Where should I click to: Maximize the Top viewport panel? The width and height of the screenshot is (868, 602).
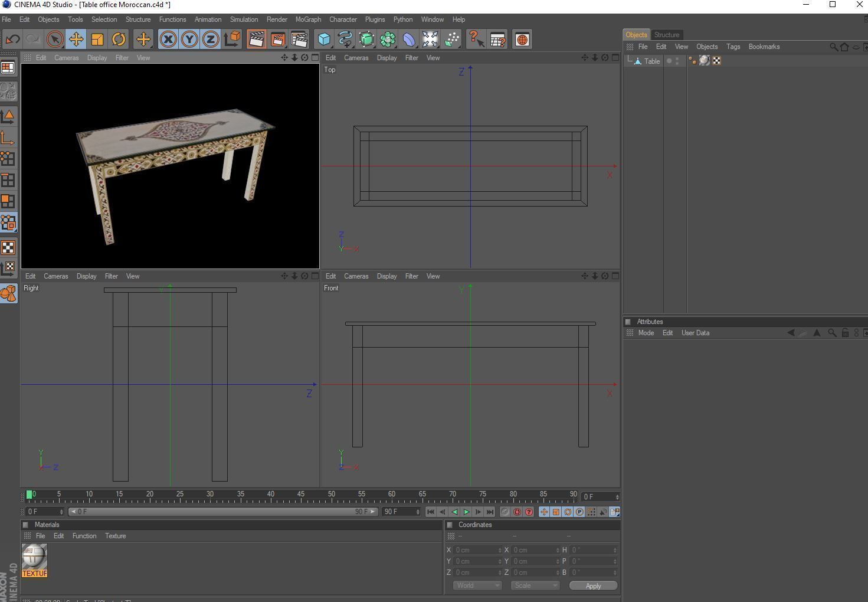(x=615, y=58)
